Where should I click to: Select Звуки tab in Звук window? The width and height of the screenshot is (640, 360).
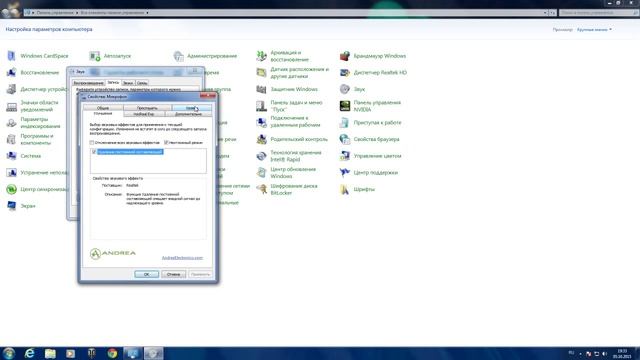tap(128, 83)
